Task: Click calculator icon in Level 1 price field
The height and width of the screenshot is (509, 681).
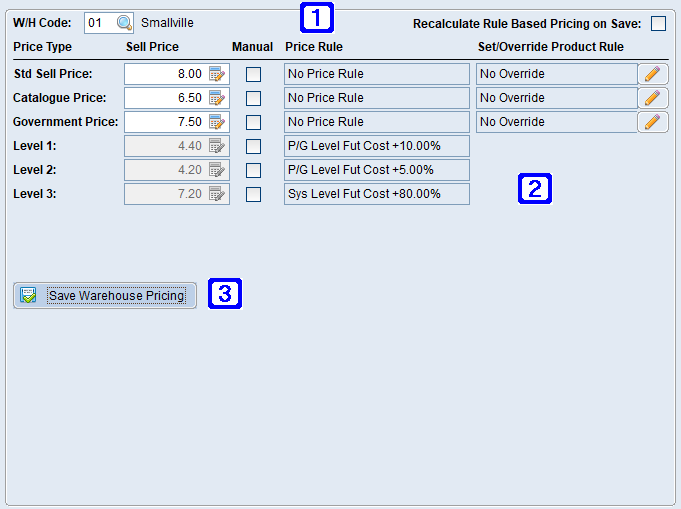Action: [x=218, y=146]
